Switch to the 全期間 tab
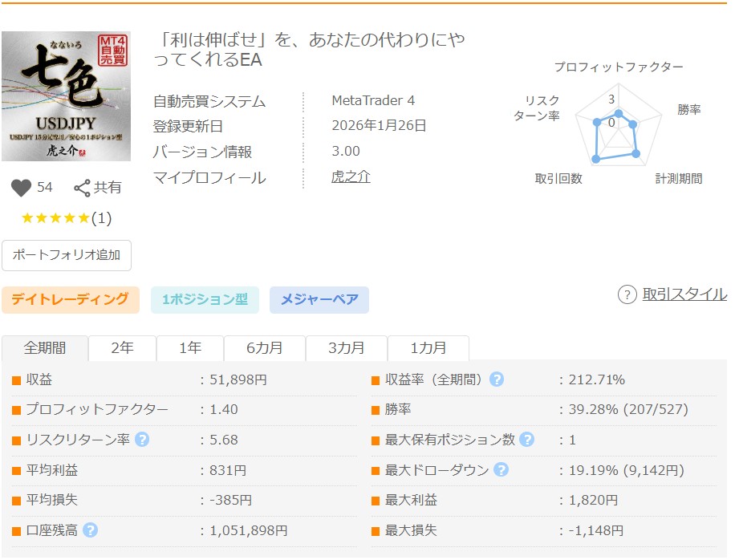This screenshot has width=735, height=560. (45, 348)
